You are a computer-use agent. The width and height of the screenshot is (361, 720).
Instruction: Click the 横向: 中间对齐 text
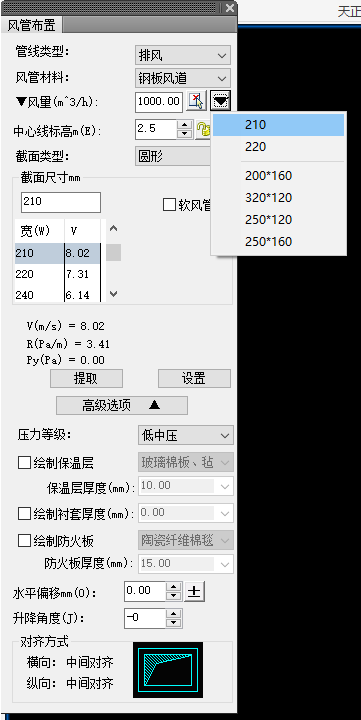(70, 662)
